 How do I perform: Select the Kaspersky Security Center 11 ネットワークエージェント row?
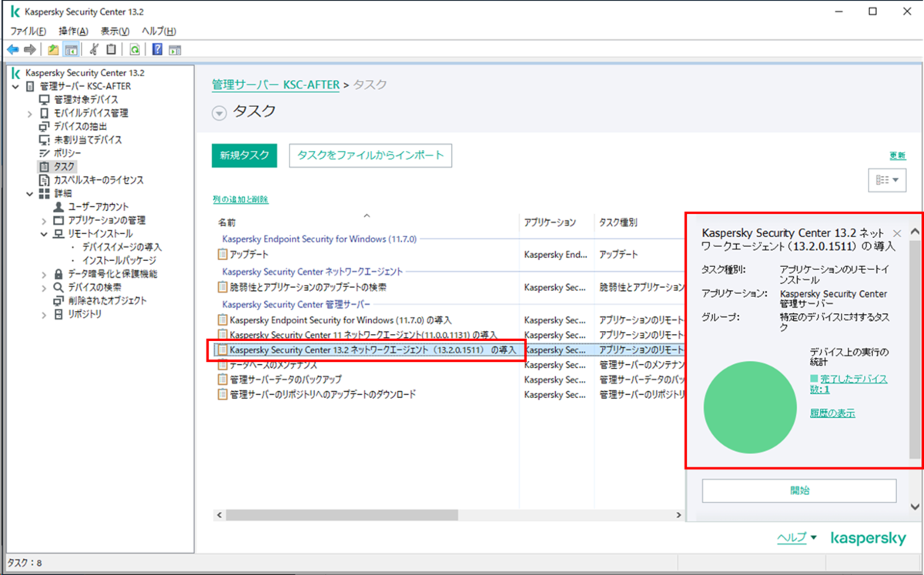tap(448, 335)
